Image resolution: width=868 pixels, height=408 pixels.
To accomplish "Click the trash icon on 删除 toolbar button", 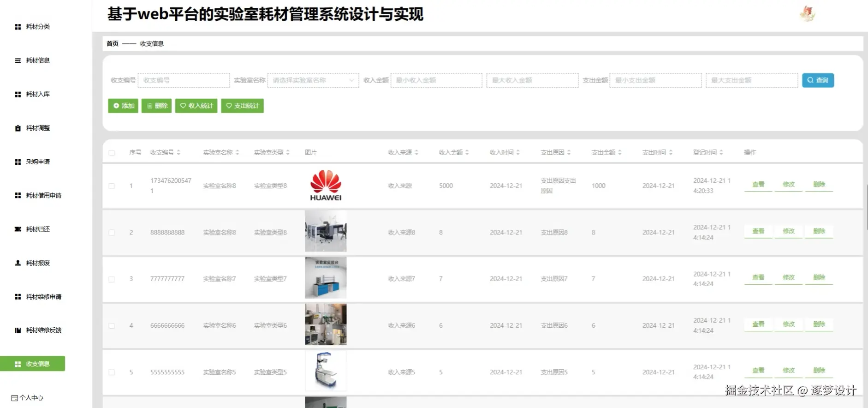I will 150,106.
